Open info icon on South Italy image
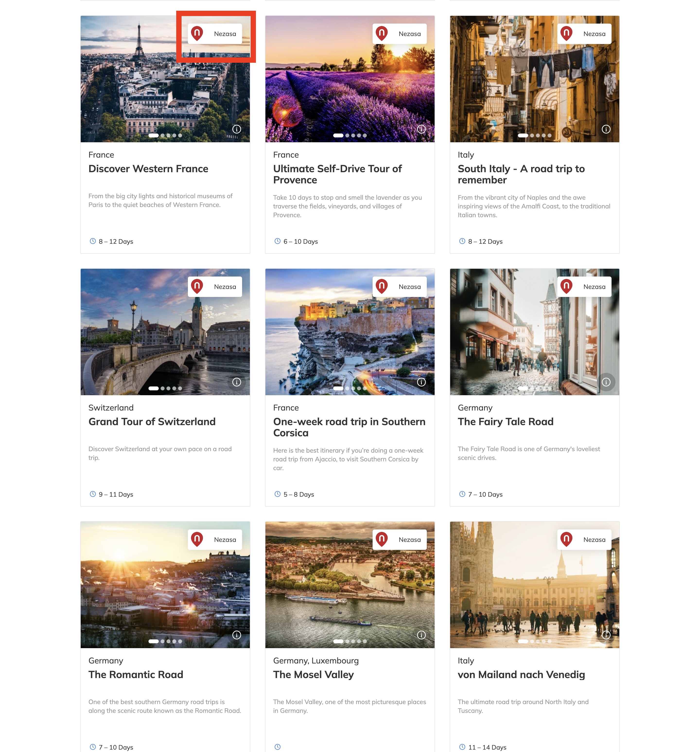 click(x=606, y=129)
